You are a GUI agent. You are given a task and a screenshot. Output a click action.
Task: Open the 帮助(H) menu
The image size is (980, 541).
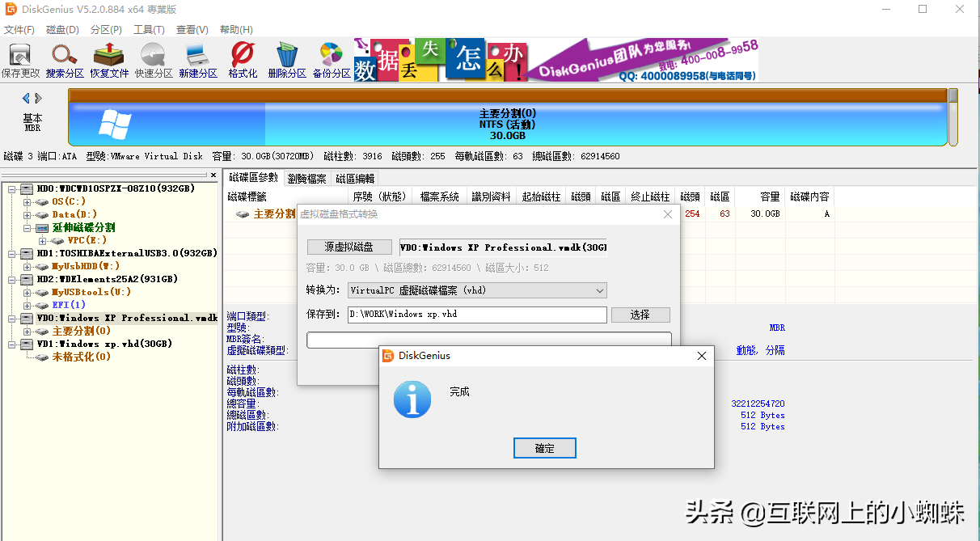click(236, 30)
